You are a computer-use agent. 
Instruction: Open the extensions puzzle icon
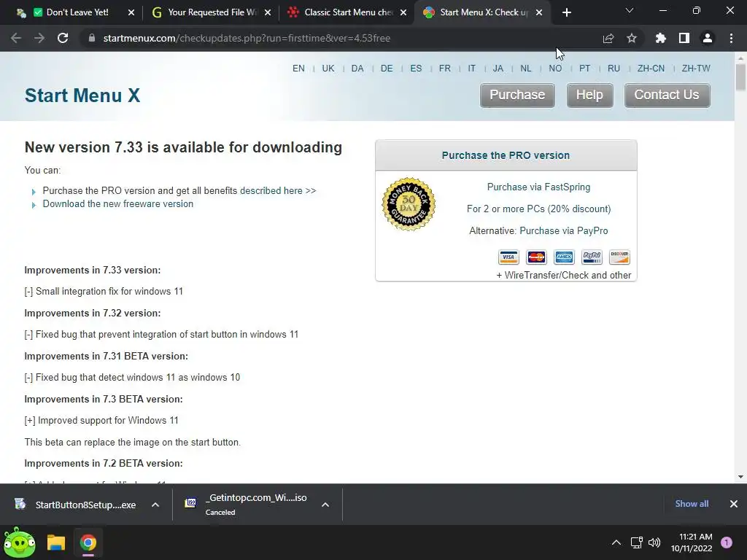[660, 38]
